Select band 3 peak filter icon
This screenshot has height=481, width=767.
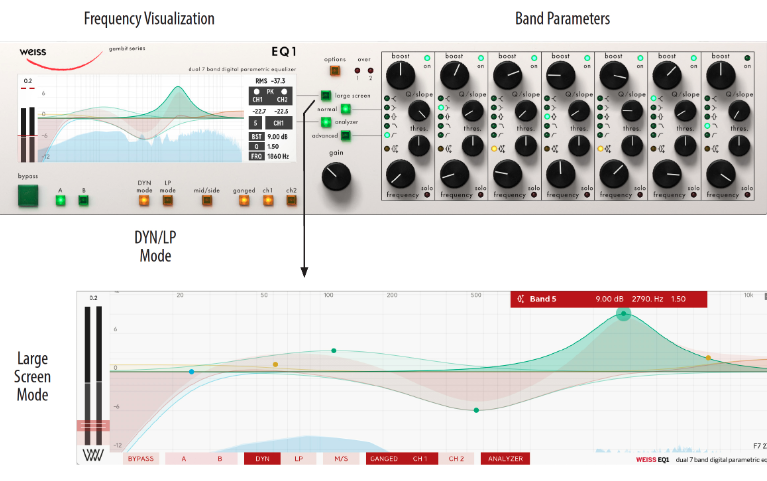[x=494, y=116]
